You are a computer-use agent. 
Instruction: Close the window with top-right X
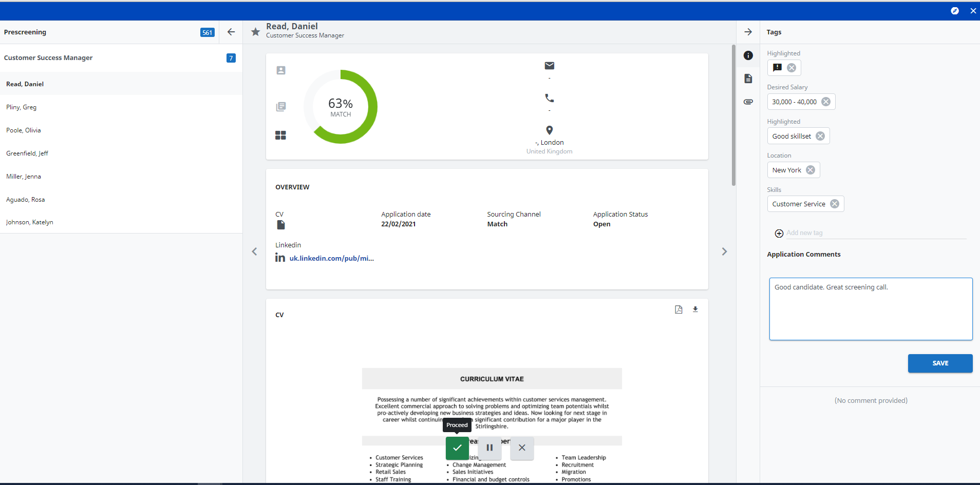(x=973, y=11)
